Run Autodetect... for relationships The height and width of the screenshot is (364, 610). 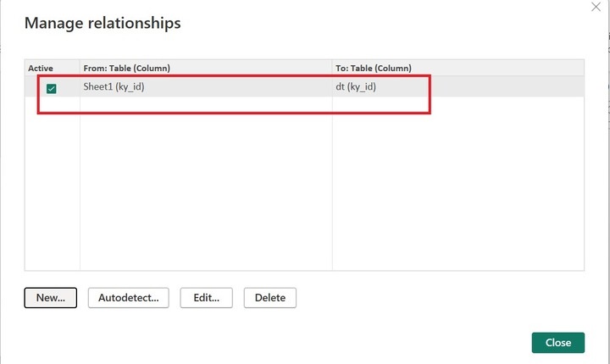coord(129,297)
